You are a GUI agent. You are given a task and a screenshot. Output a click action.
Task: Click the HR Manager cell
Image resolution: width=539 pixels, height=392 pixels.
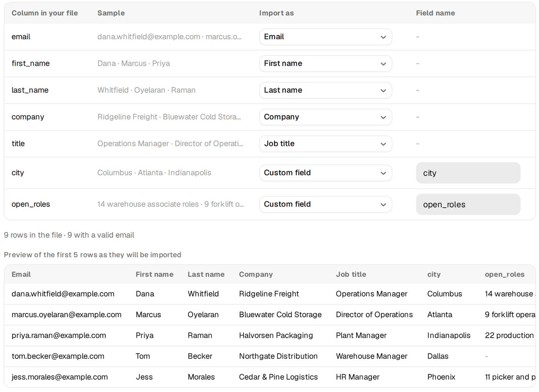[x=357, y=377]
